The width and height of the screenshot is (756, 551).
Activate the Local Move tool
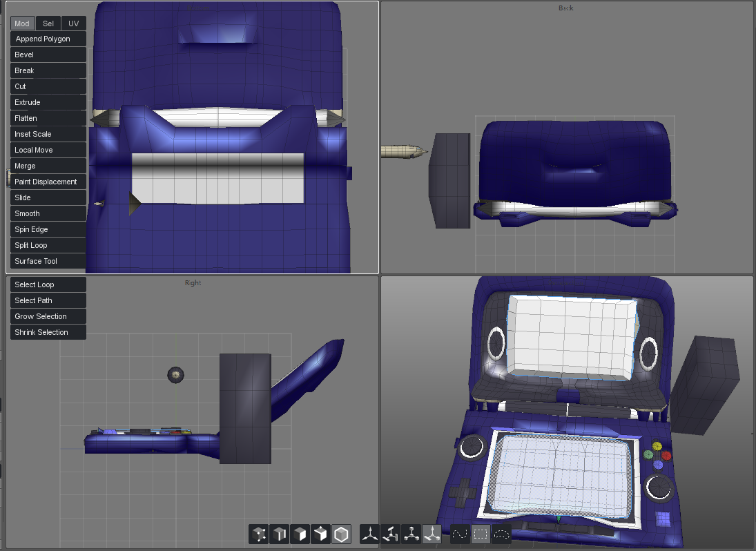pyautogui.click(x=48, y=150)
